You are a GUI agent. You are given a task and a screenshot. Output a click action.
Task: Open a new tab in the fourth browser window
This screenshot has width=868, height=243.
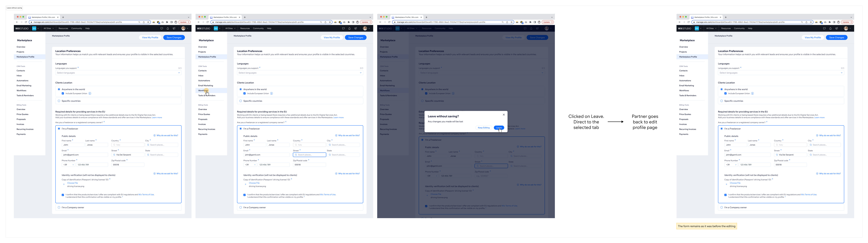pyautogui.click(x=726, y=17)
